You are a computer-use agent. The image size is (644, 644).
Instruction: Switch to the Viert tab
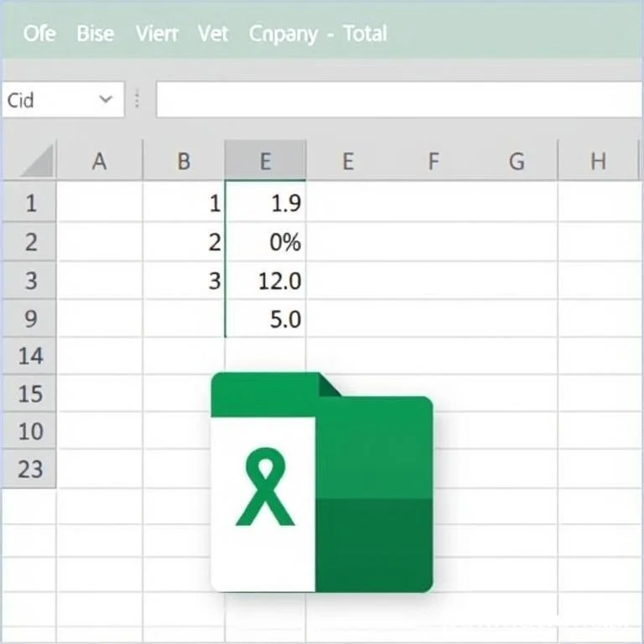click(x=158, y=34)
